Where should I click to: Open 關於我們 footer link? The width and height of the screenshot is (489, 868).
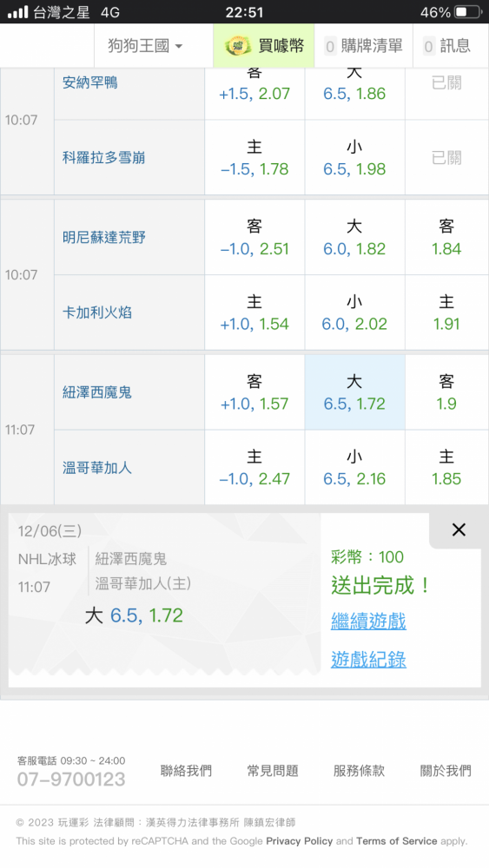point(446,771)
